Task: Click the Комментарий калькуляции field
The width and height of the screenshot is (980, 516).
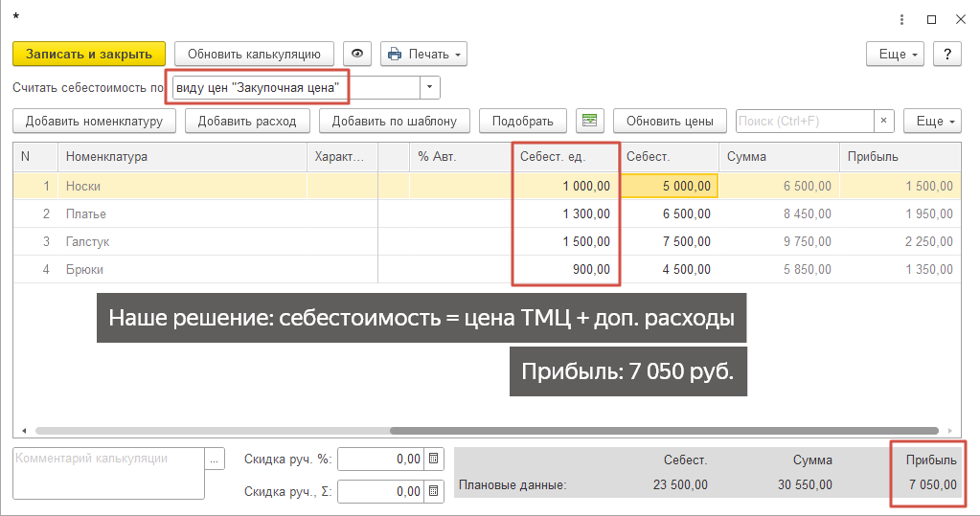Action: (x=109, y=473)
